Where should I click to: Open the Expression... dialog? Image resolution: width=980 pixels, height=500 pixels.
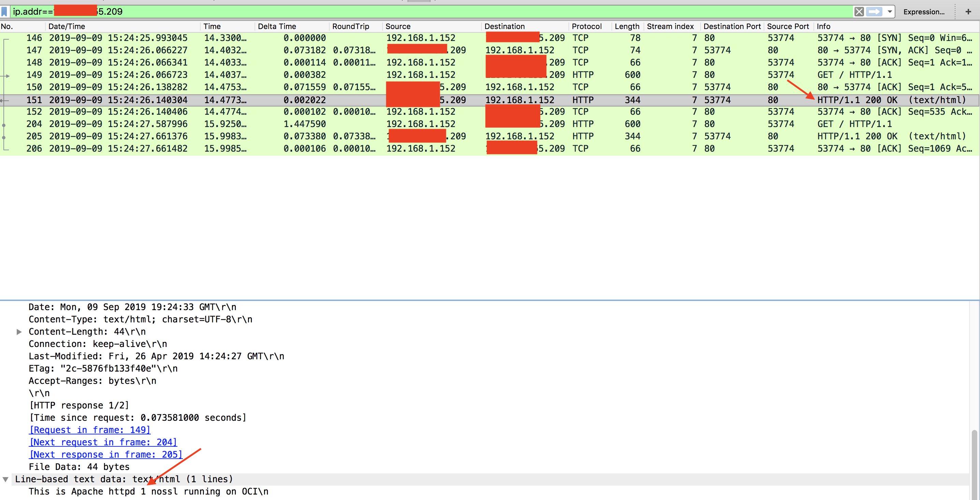(924, 12)
